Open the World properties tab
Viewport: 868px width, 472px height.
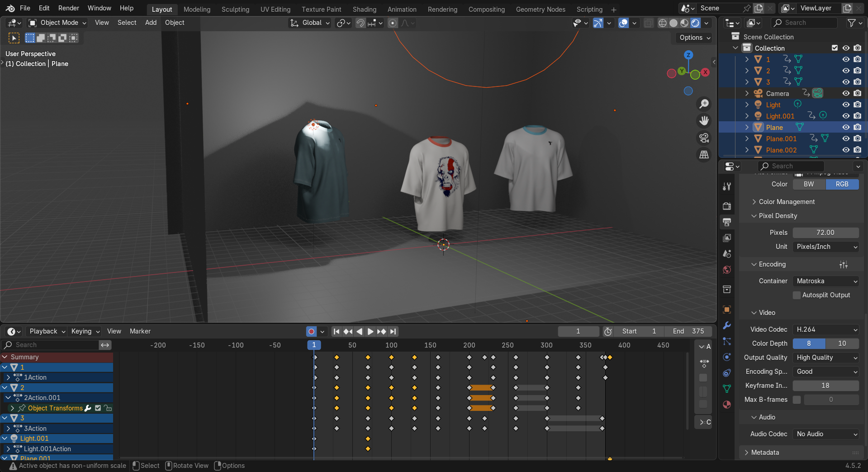727,270
